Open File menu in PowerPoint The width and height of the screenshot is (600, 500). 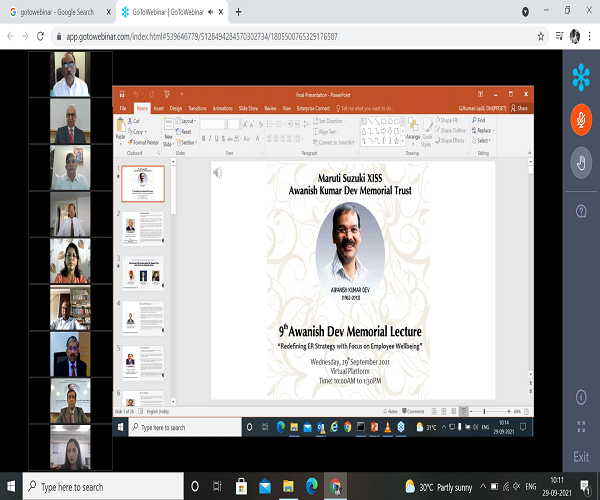click(x=123, y=109)
